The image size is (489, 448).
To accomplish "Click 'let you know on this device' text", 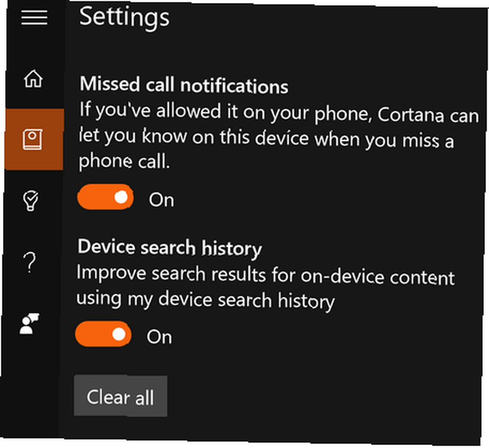I will tap(194, 137).
